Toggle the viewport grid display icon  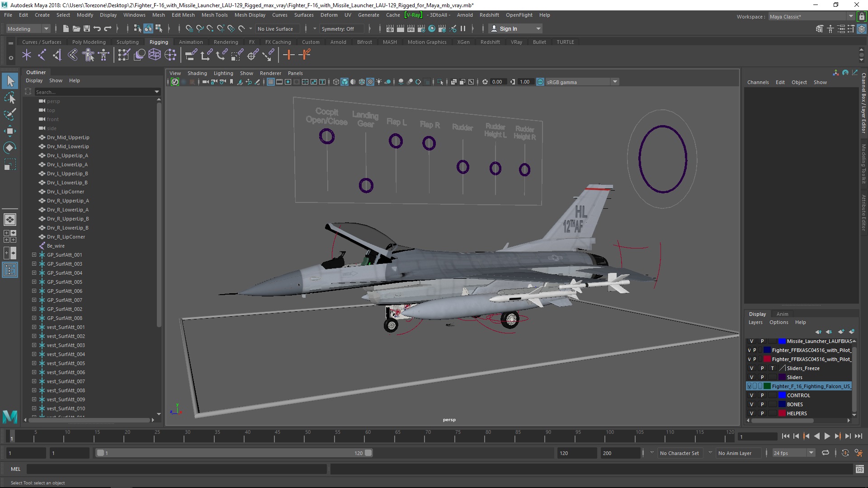click(271, 82)
